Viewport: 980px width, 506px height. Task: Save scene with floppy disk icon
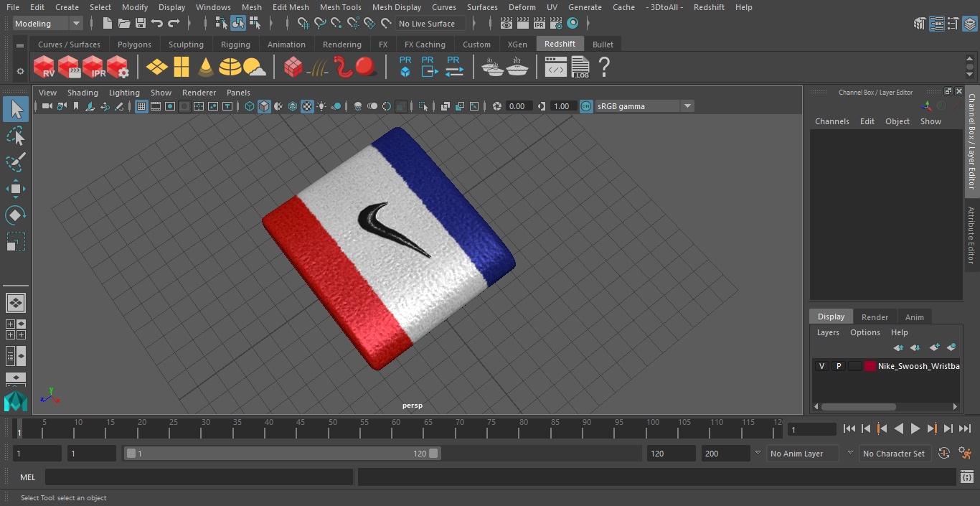tap(141, 24)
